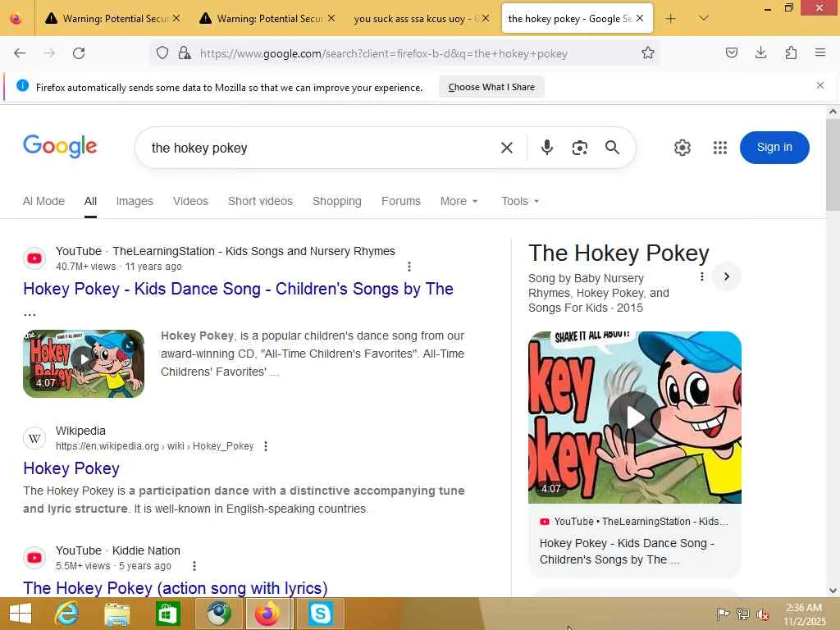Viewport: 840px width, 630px height.
Task: Bookmark this page with the star icon
Action: point(648,52)
